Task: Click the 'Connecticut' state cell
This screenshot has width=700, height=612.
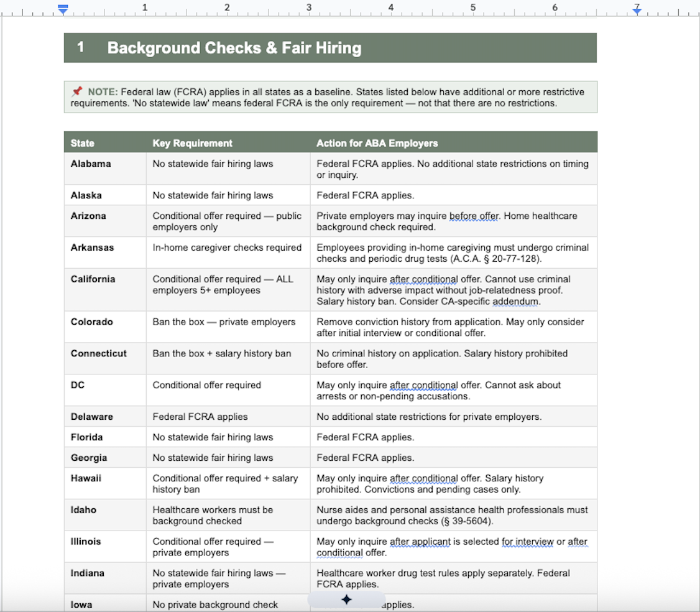Action: point(105,359)
